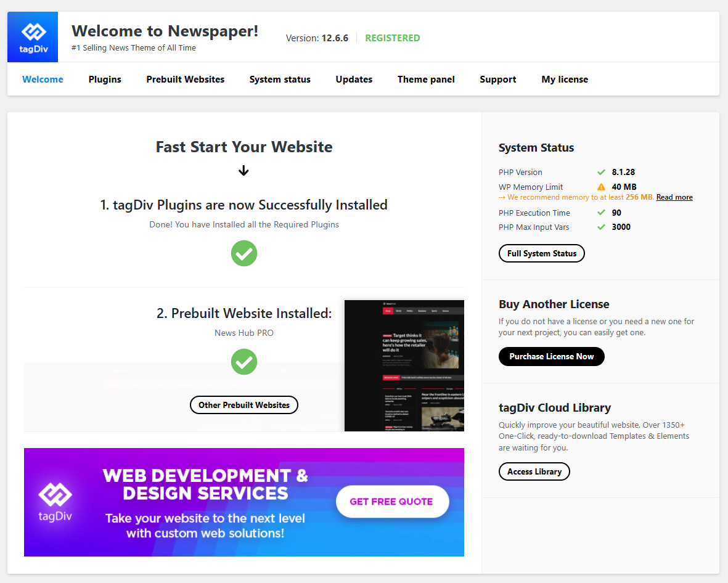
Task: Open the Theme panel tab
Action: [x=426, y=79]
